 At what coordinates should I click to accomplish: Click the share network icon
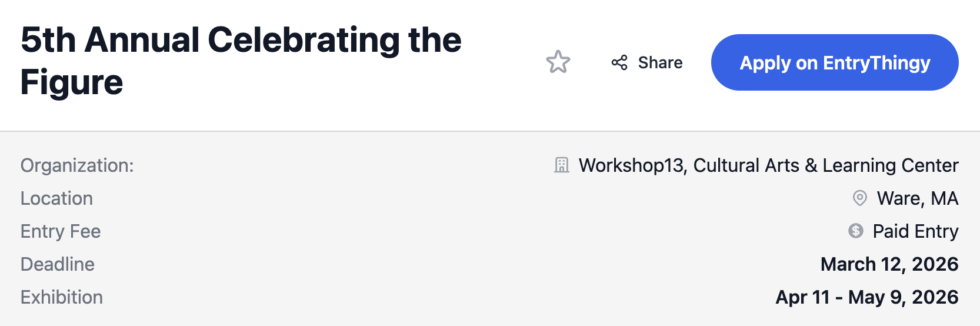(619, 62)
